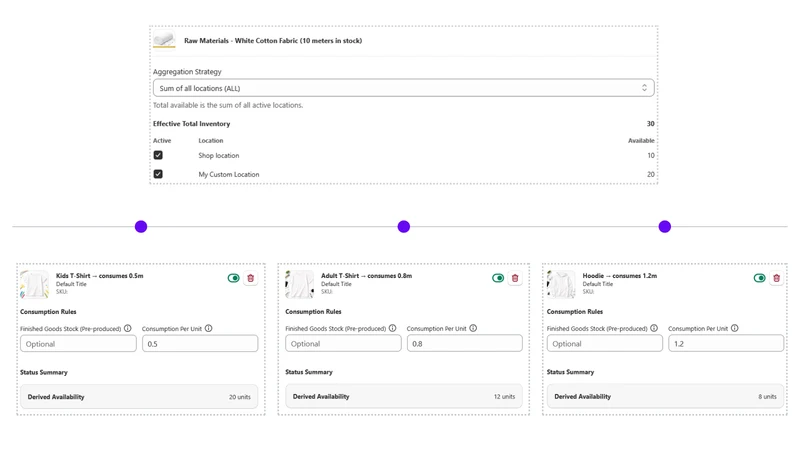
Task: Click purple connector dot above Adult T-Shirt card
Action: coord(404,227)
